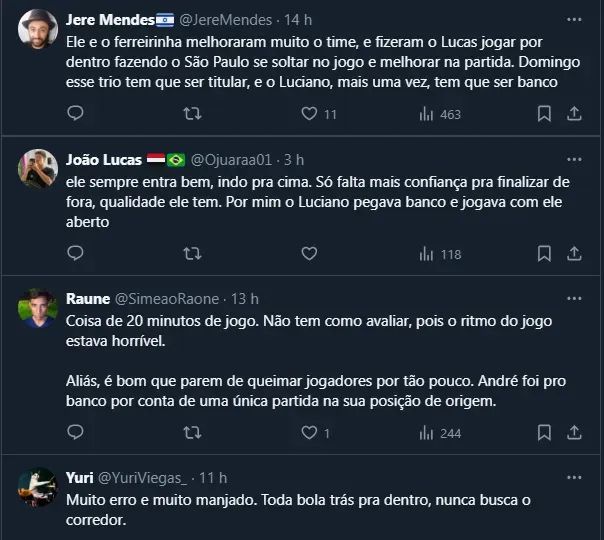The height and width of the screenshot is (540, 604).
Task: Open Yuri's profile name link
Action: 79,477
